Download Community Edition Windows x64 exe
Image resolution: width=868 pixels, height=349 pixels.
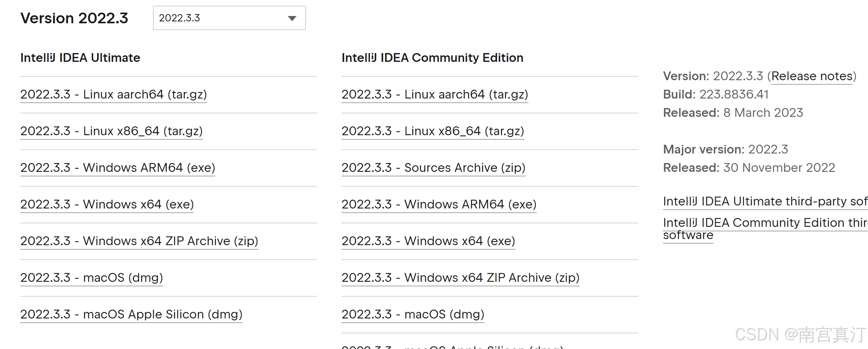[x=428, y=241]
